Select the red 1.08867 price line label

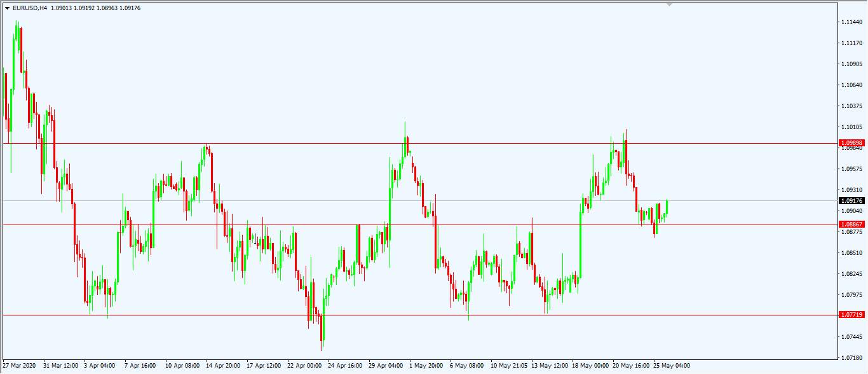852,225
